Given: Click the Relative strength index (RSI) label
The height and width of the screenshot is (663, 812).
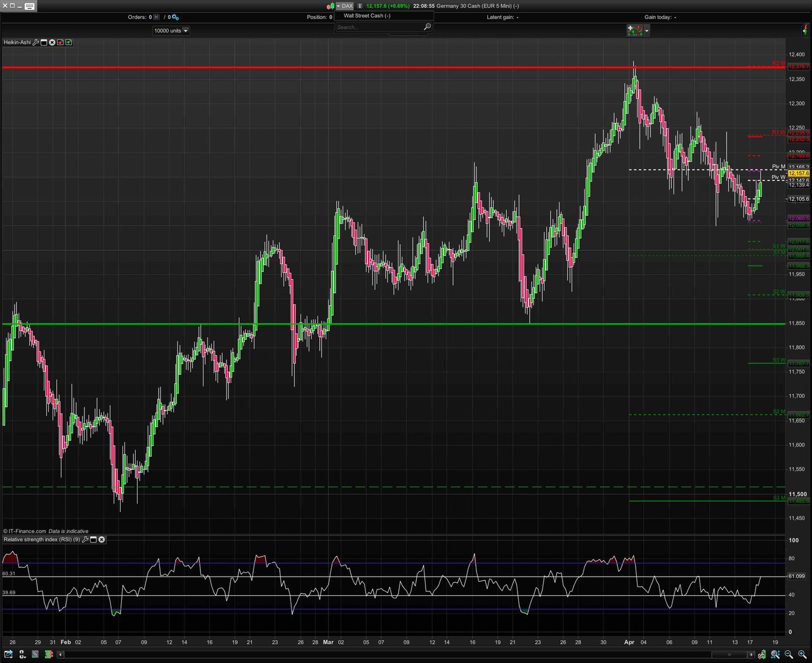Looking at the screenshot, I should 42,539.
